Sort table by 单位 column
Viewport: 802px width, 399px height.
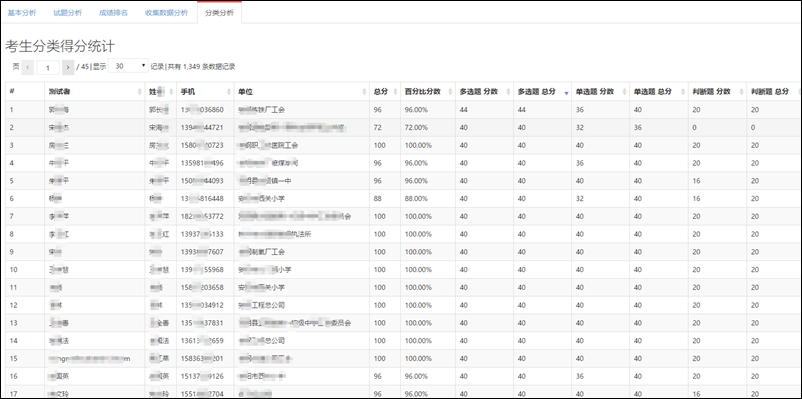click(302, 92)
